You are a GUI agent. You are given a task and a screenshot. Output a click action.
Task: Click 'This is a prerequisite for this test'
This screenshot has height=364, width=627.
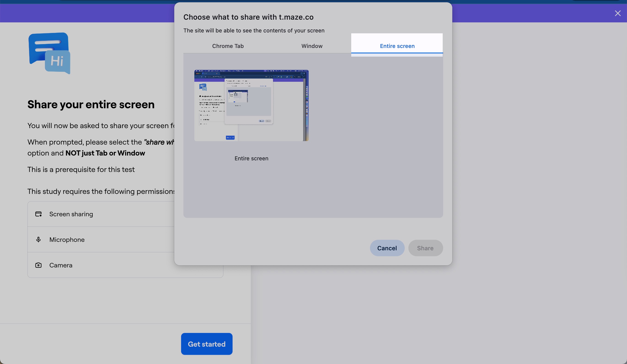[81, 169]
